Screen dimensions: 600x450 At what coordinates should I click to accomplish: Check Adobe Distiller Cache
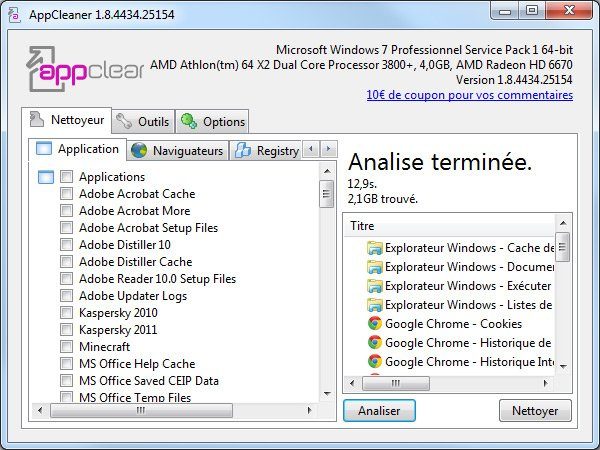pos(67,262)
